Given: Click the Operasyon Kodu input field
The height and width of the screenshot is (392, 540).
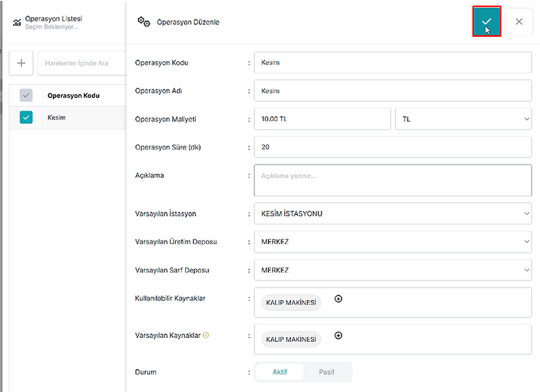Looking at the screenshot, I should click(x=393, y=63).
